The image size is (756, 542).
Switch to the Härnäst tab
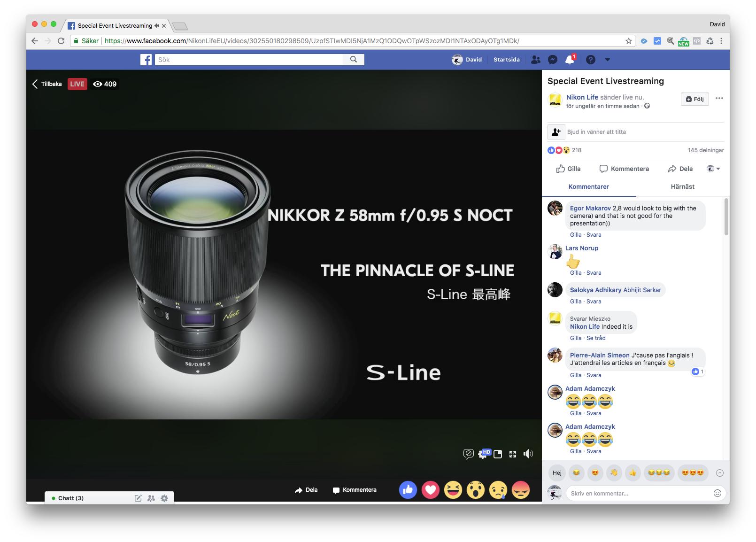pyautogui.click(x=682, y=186)
